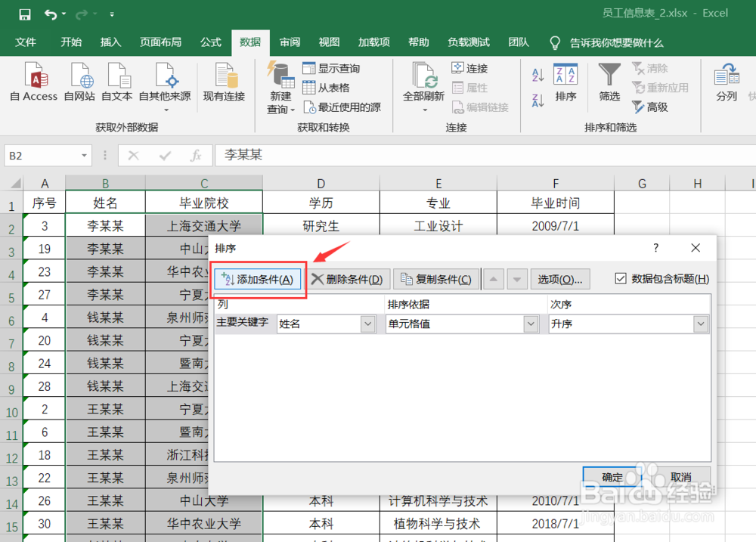The height and width of the screenshot is (542, 756).
Task: Open the Customize Quick Access Toolbar arrow
Action: (112, 14)
